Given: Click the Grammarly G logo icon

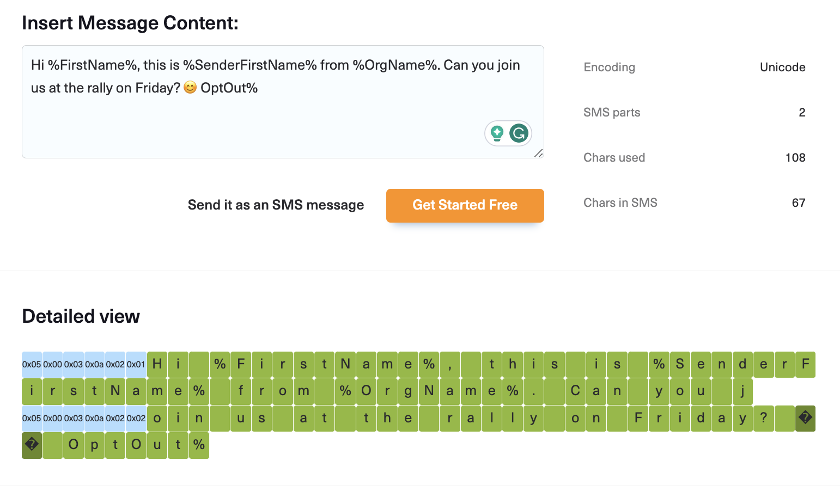Looking at the screenshot, I should 519,133.
